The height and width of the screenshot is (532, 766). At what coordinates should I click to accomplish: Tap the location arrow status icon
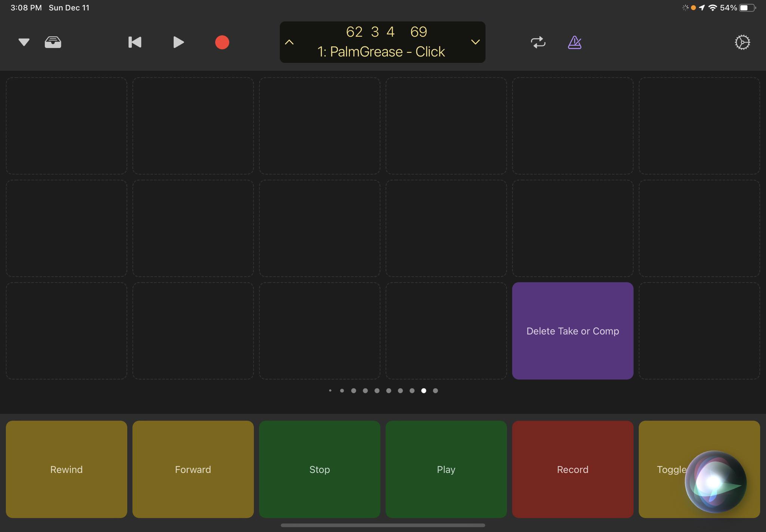(702, 8)
